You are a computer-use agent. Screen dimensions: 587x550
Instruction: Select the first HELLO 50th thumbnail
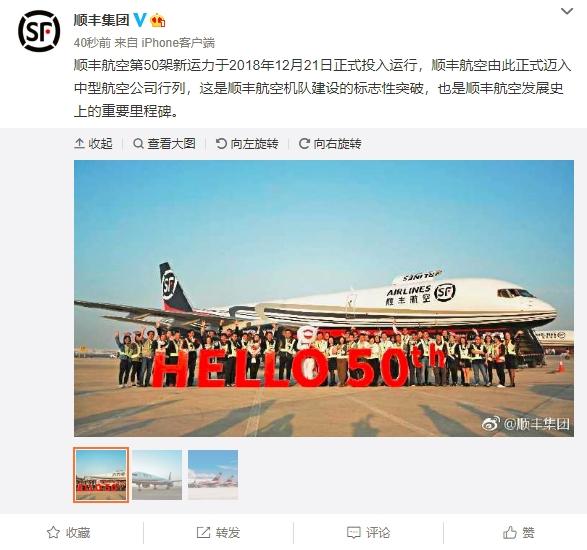101,475
